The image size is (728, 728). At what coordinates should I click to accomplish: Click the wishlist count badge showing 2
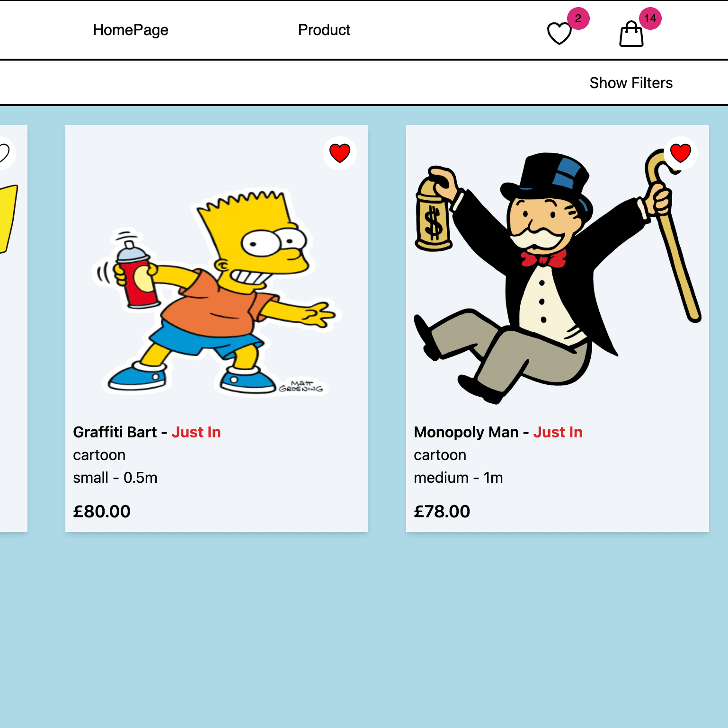(578, 18)
